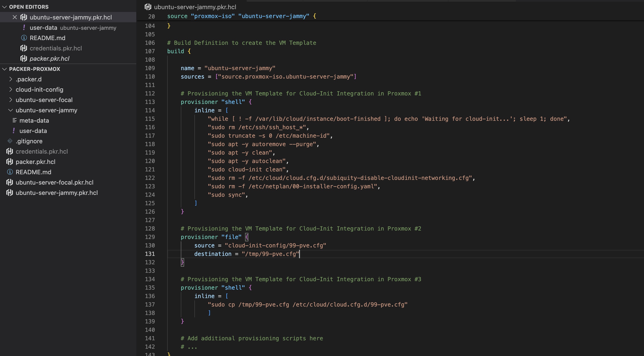Click the while-loop command on line 115

pyautogui.click(x=387, y=119)
